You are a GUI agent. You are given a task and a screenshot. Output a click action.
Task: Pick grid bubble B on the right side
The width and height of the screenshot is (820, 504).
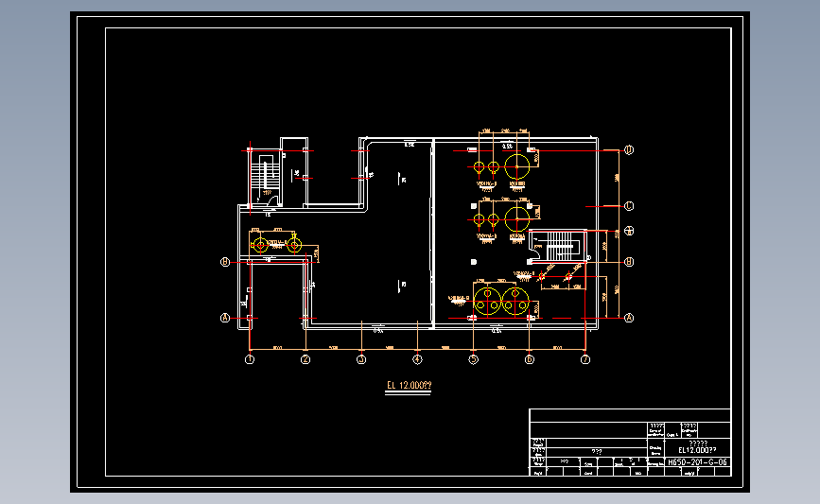pos(629,262)
